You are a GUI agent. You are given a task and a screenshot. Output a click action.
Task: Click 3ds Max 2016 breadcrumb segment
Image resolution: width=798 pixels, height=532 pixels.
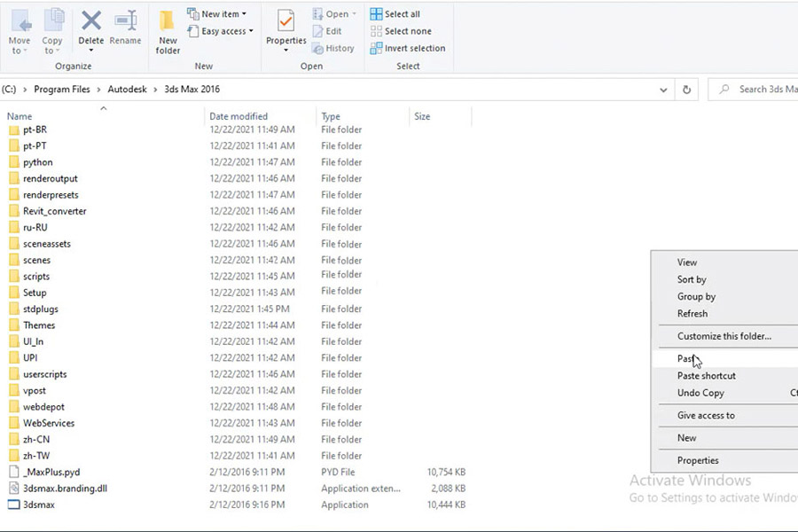(192, 89)
